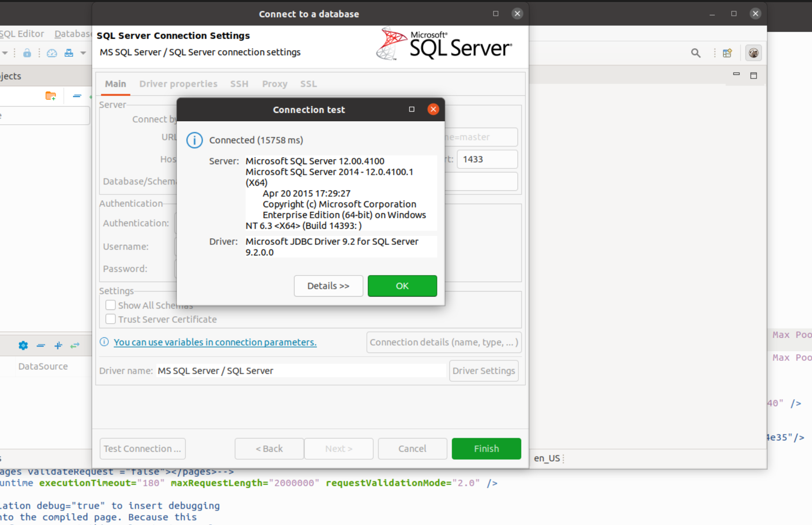Switch to the Driver properties tab
812x525 pixels.
click(178, 84)
